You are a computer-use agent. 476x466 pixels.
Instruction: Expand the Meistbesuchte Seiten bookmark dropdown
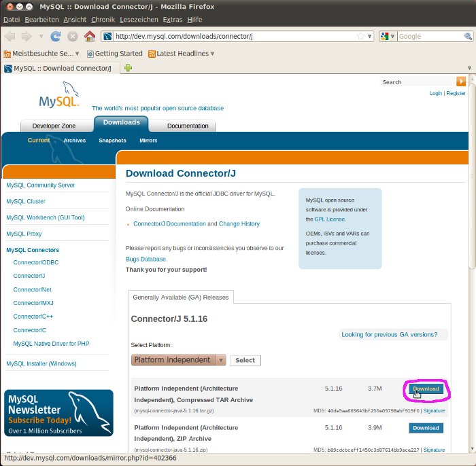click(x=44, y=53)
